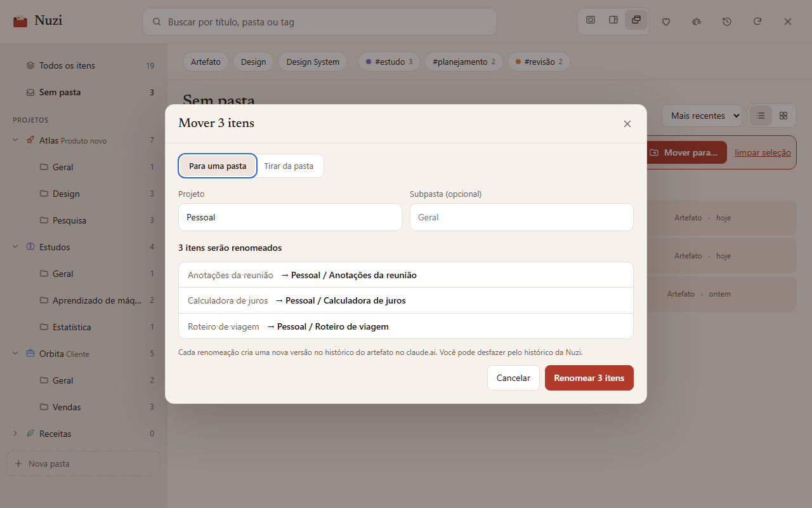
Task: Select the stacked-windows layout icon
Action: 636,20
